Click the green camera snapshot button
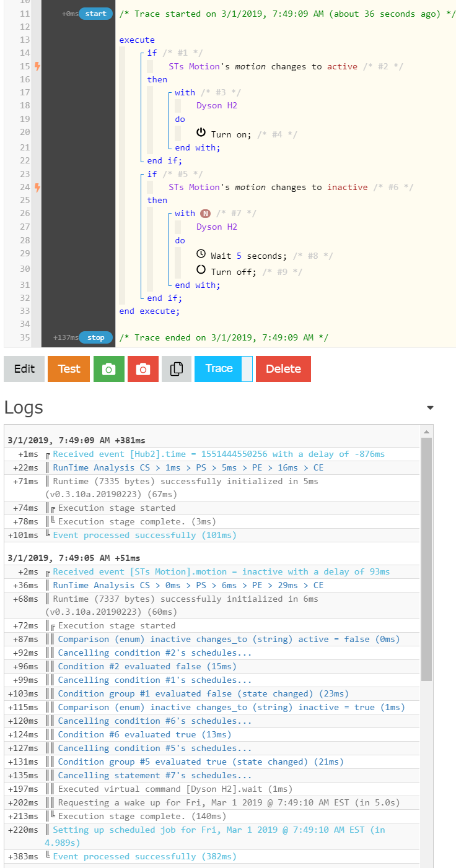456x868 pixels. (x=109, y=369)
